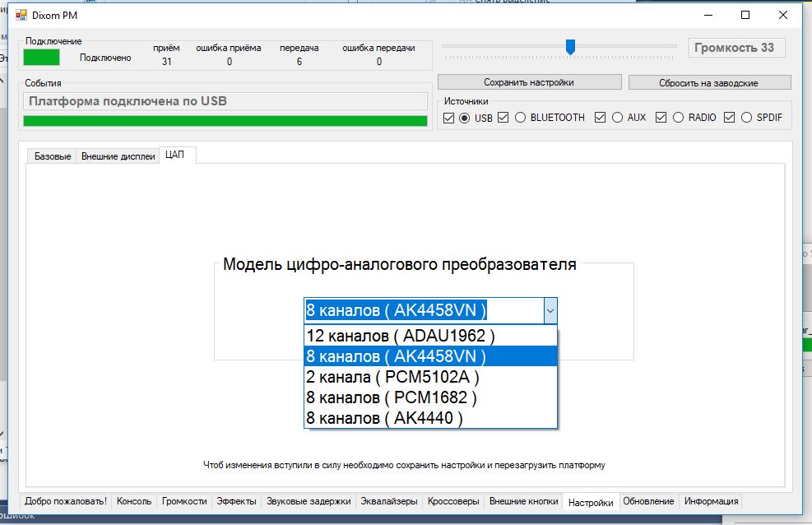Open the Звуковые задержки tab
Screen dimensions: 812x525
308,501
